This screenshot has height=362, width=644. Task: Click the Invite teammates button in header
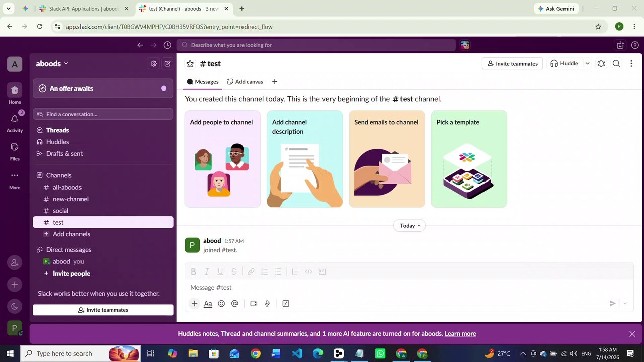pyautogui.click(x=512, y=64)
